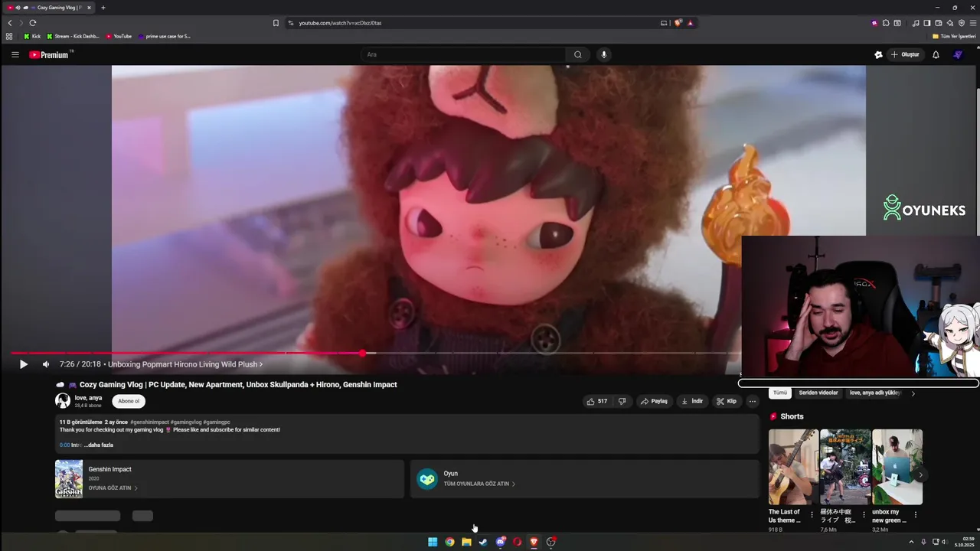980x551 pixels.
Task: Bookmark this page with bookmark icon
Action: coord(276,23)
